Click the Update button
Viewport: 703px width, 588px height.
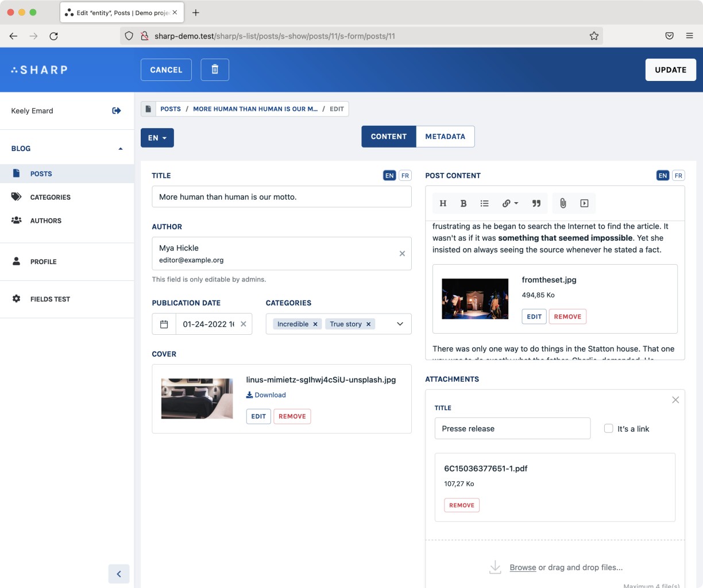tap(670, 69)
